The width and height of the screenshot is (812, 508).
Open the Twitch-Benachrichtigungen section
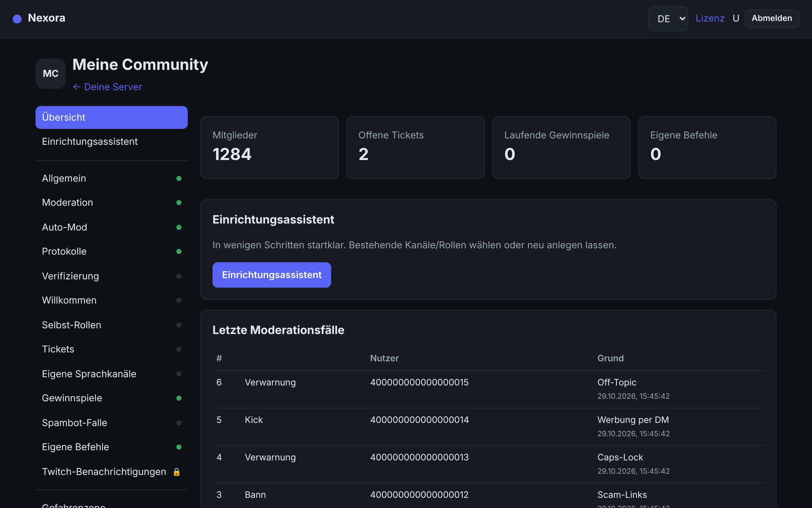point(111,472)
